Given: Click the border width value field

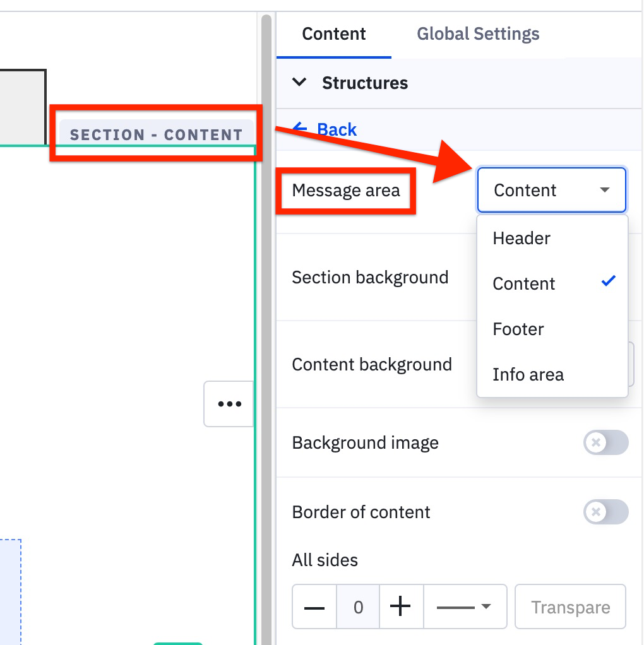Looking at the screenshot, I should [x=358, y=607].
